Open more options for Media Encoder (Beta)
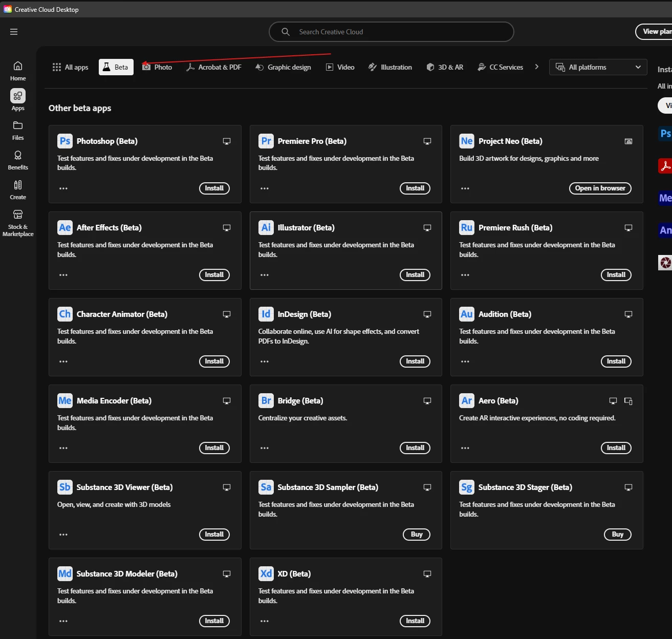Image resolution: width=672 pixels, height=639 pixels. coord(63,448)
